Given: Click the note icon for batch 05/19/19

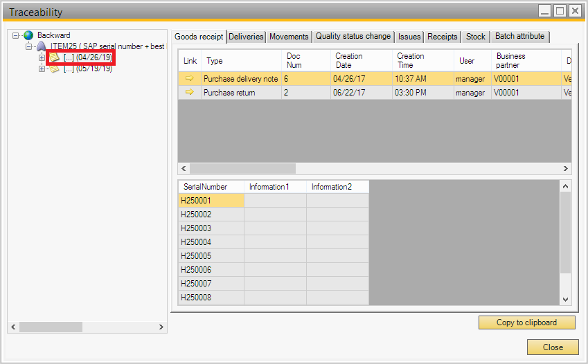Looking at the screenshot, I should click(55, 69).
